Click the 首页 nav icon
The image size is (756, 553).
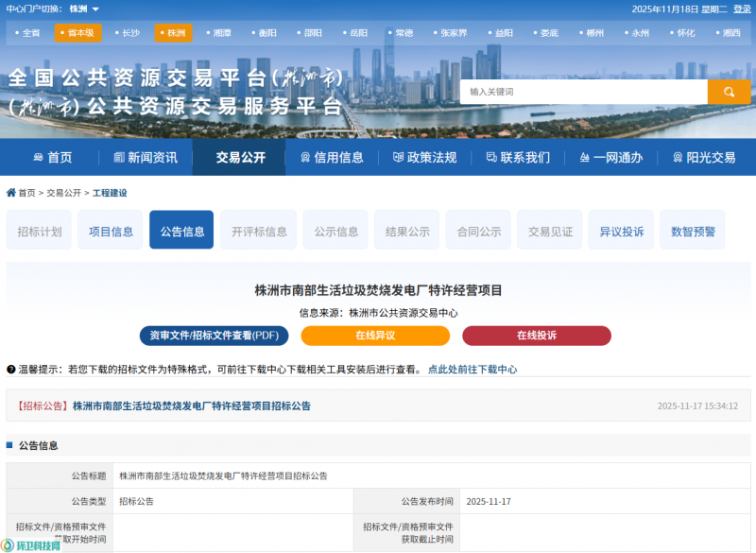pyautogui.click(x=38, y=158)
